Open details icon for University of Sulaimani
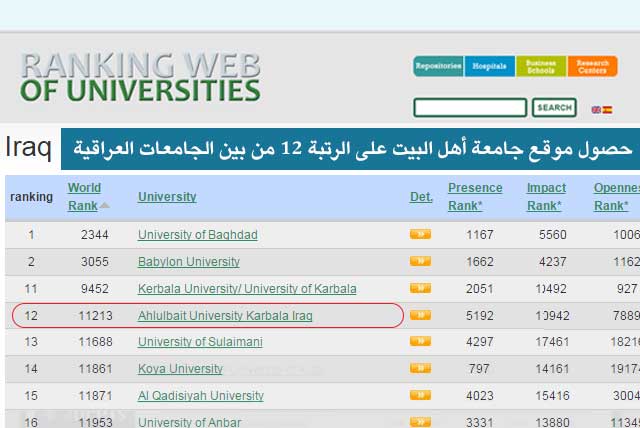 [420, 341]
